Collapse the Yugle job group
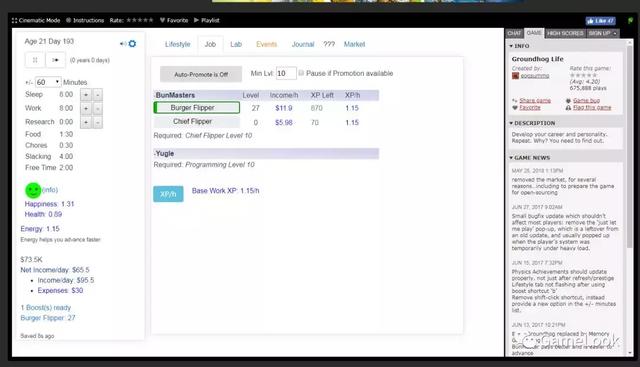This screenshot has width=640, height=367. tap(164, 153)
